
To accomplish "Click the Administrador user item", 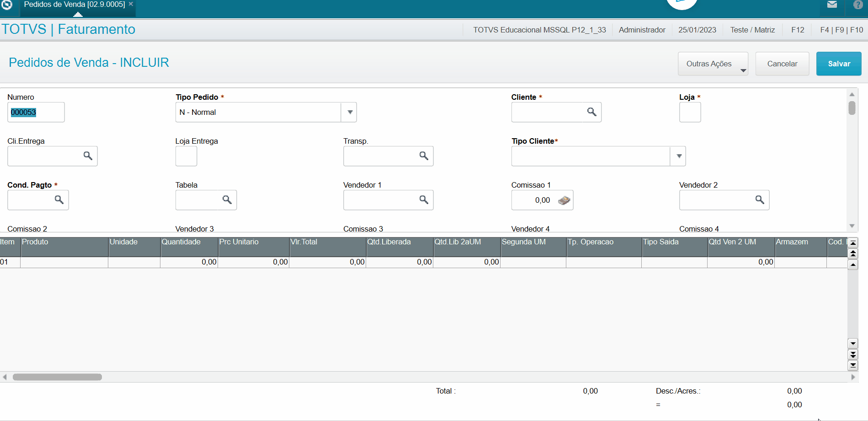I will click(642, 30).
